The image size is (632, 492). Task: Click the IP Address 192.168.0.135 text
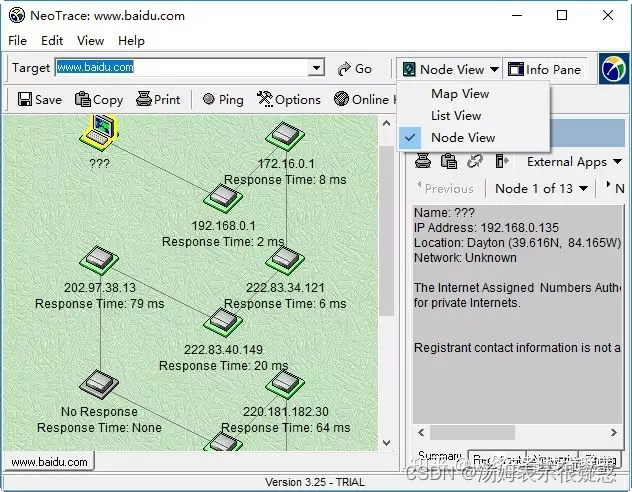pyautogui.click(x=486, y=228)
